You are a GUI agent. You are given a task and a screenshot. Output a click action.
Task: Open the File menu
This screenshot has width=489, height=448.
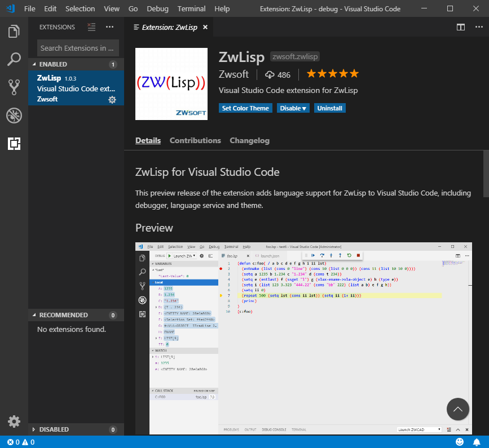(x=30, y=8)
